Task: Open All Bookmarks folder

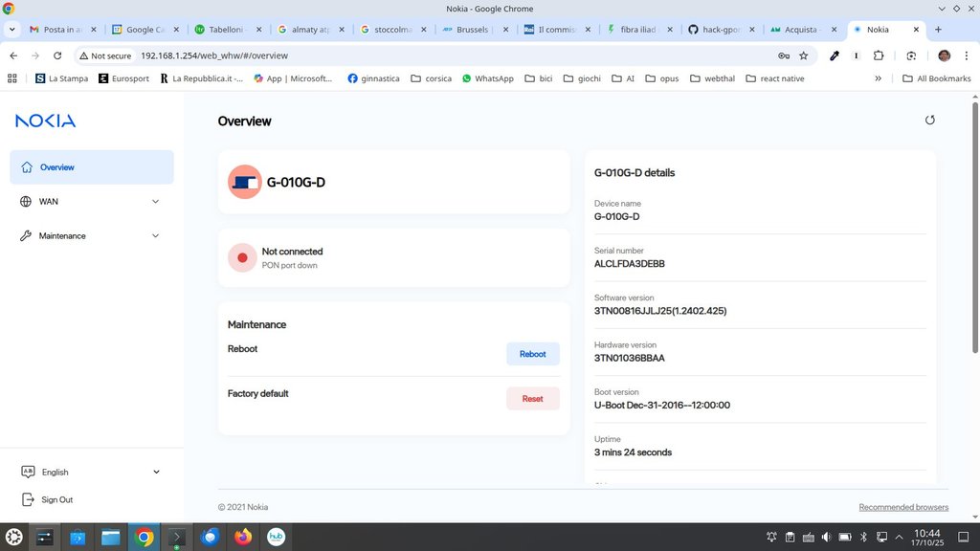Action: (x=937, y=78)
